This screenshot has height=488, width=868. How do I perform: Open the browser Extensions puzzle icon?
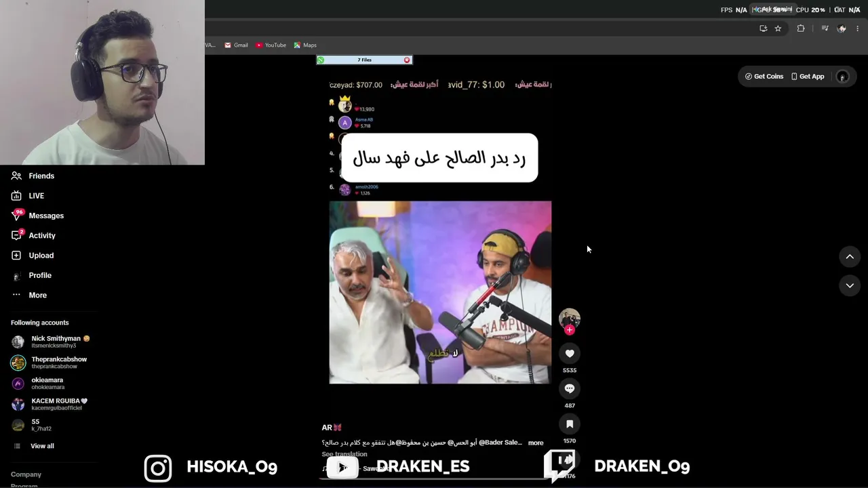pos(801,28)
